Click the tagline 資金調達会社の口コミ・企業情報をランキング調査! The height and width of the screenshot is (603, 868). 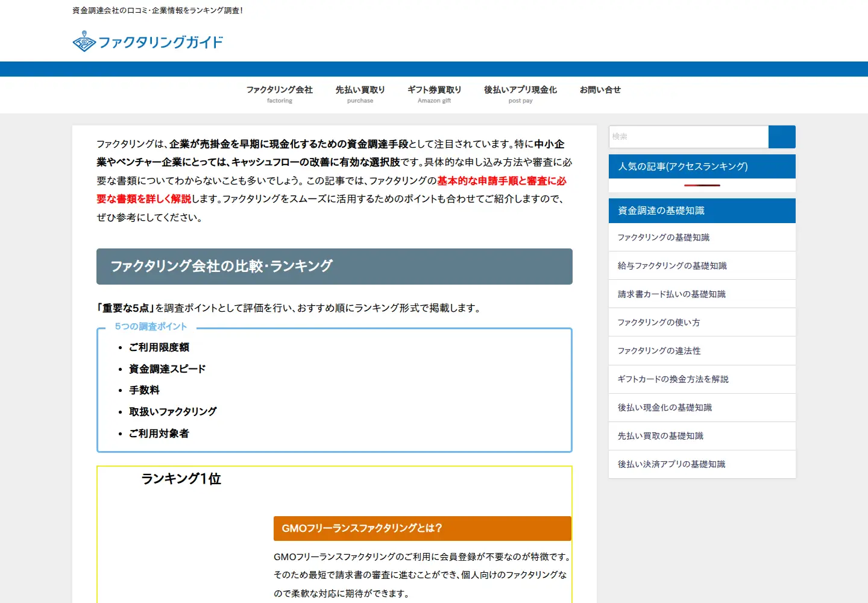pos(158,10)
